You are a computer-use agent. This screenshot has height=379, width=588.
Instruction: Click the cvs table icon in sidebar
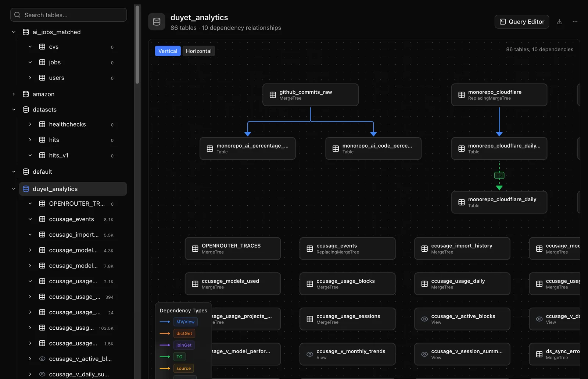pyautogui.click(x=42, y=47)
